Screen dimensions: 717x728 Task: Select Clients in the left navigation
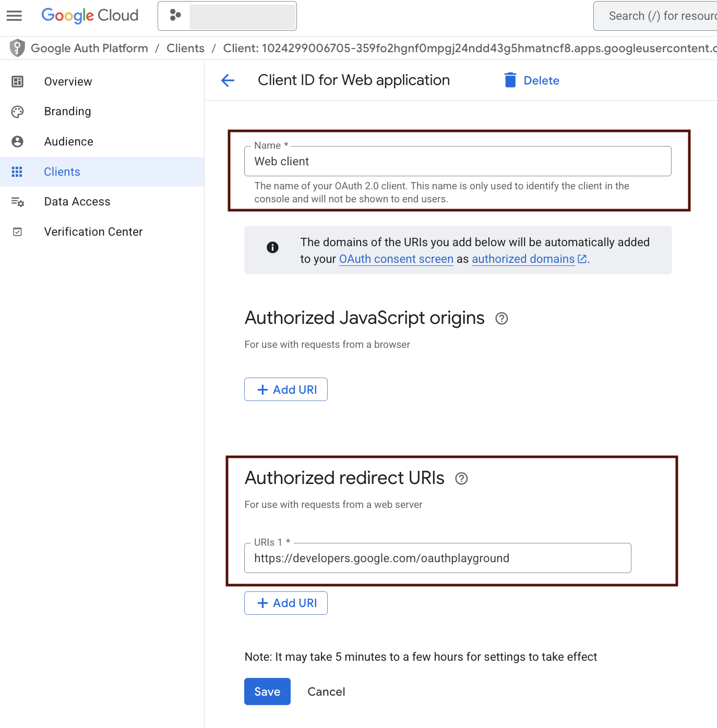click(x=62, y=172)
